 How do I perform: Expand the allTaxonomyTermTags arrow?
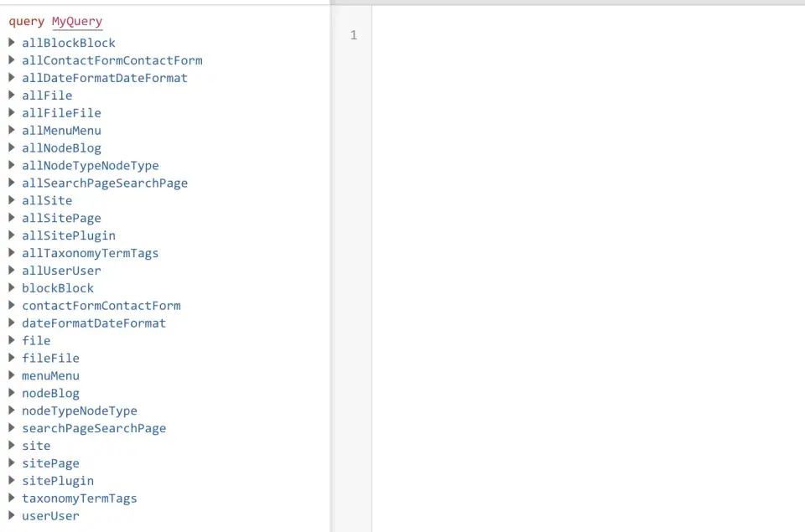tap(11, 252)
